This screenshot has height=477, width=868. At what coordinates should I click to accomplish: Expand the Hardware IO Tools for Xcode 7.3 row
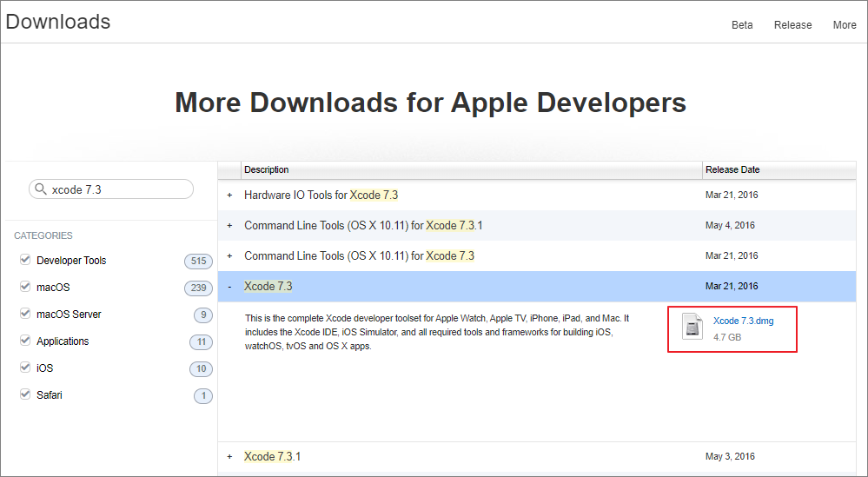point(229,195)
